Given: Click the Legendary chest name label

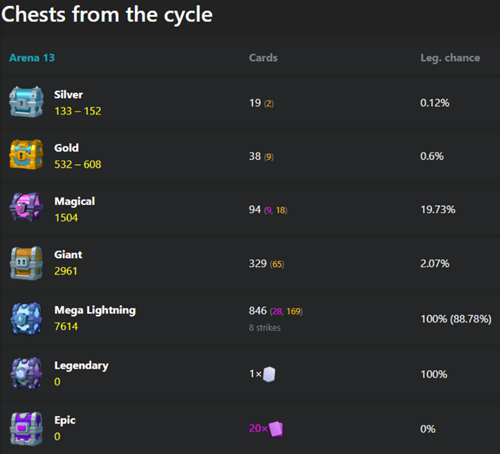Looking at the screenshot, I should click(81, 366).
